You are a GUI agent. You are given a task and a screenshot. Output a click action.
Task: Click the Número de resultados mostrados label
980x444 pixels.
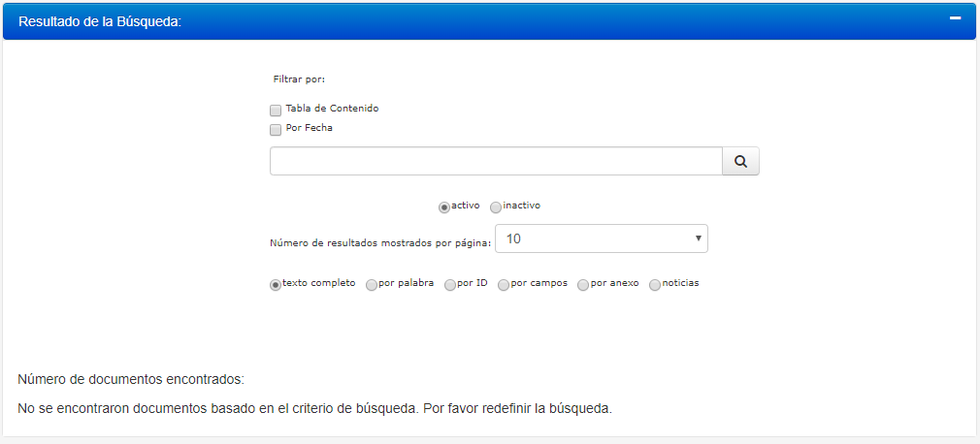tap(379, 243)
